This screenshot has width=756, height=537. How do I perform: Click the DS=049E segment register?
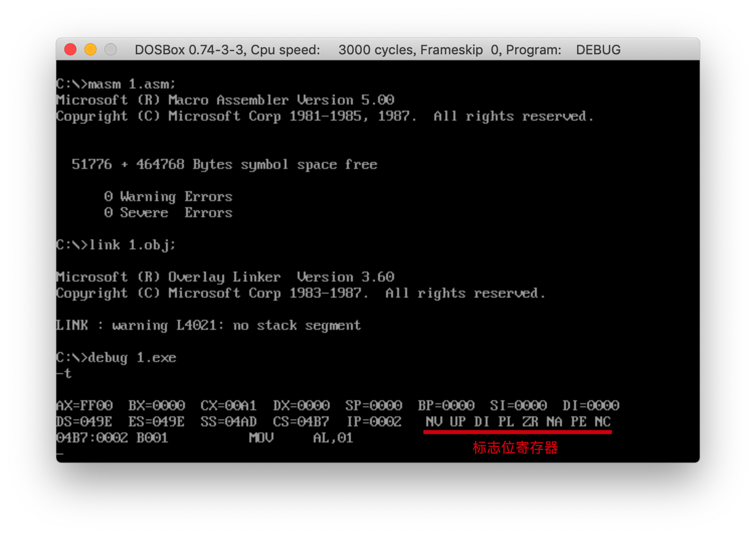click(x=84, y=421)
